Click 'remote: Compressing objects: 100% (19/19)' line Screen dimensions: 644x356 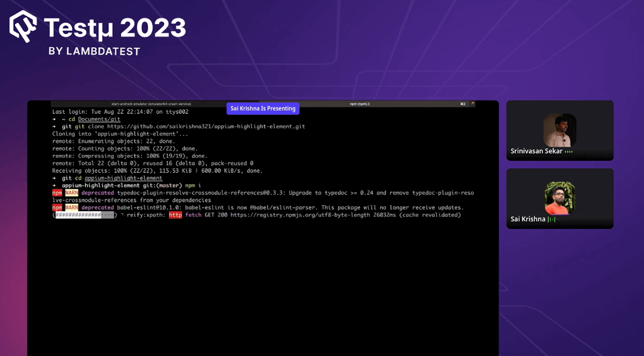[130, 156]
